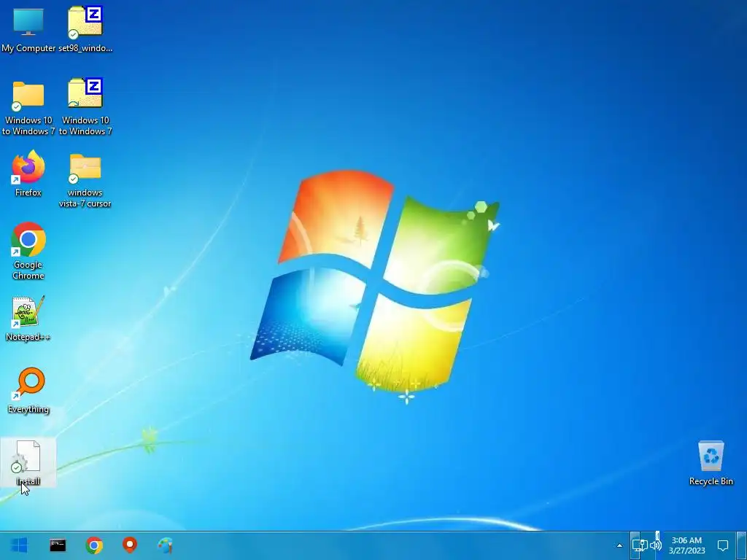The height and width of the screenshot is (560, 747).
Task: Open the red circular recorder taskbar icon
Action: point(130,545)
